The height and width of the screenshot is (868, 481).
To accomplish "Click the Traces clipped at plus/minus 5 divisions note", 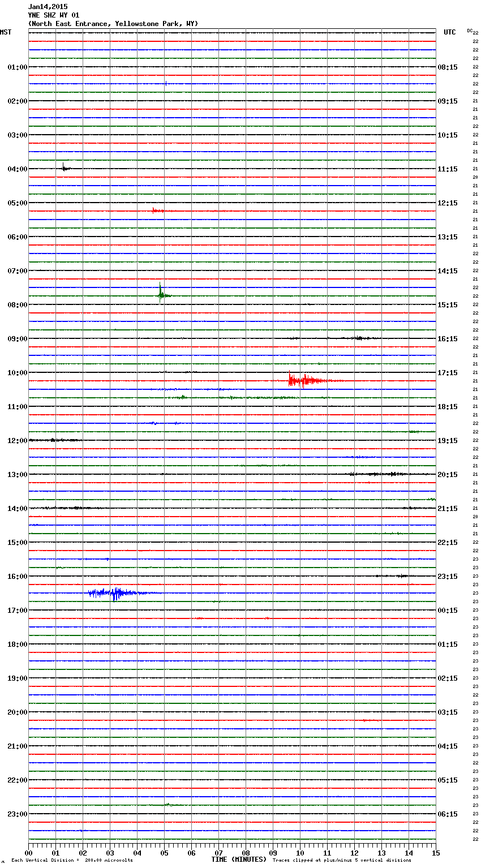I will (x=342, y=861).
